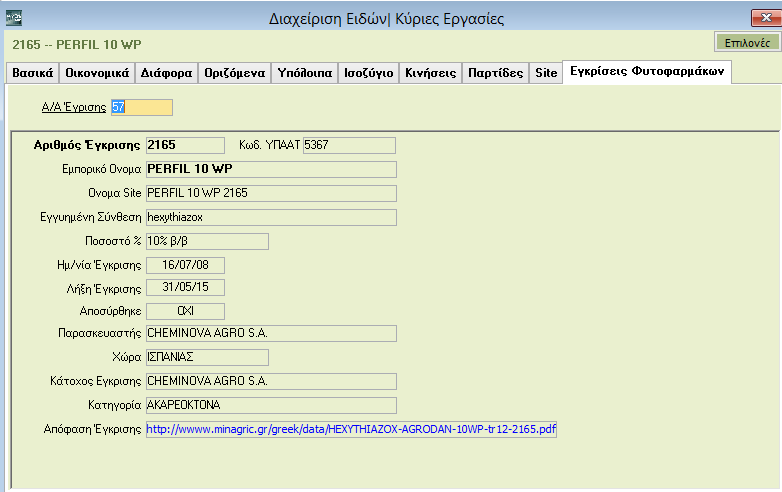Select the Ισοζύγιο tab
This screenshot has height=492, width=782.
click(369, 73)
